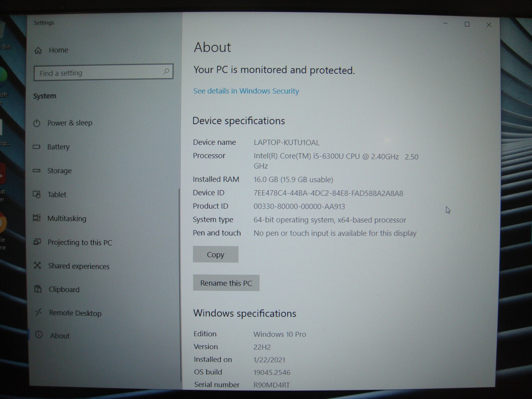Viewport: 532px width, 399px height.
Task: Copy the device specifications
Action: pyautogui.click(x=215, y=254)
